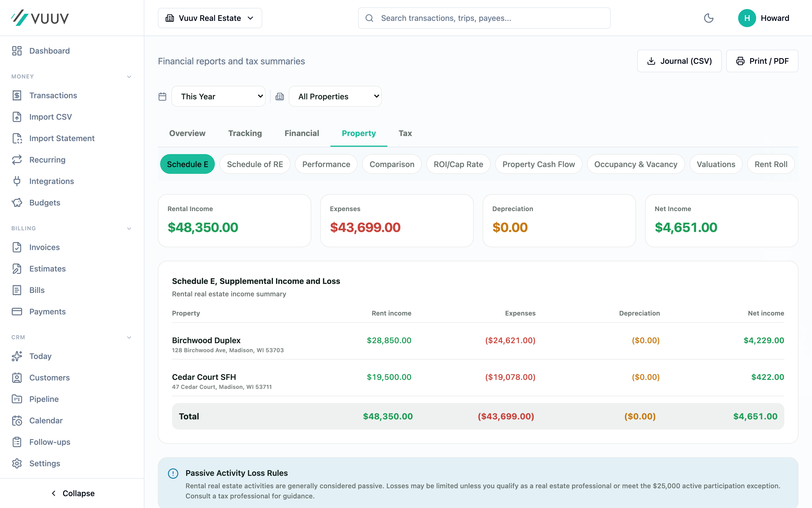Click the Integrations plug icon
The image size is (812, 508).
(x=17, y=181)
